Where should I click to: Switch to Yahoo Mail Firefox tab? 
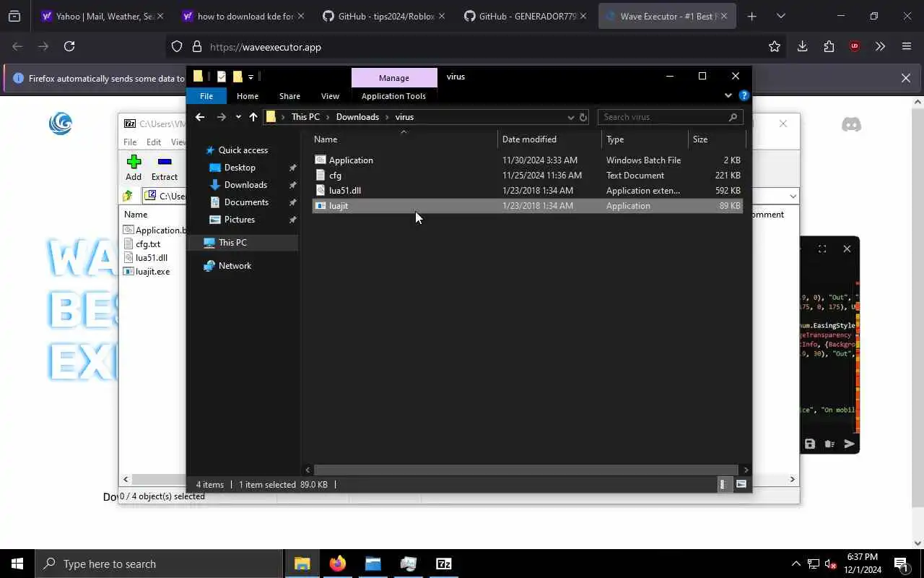click(x=102, y=16)
